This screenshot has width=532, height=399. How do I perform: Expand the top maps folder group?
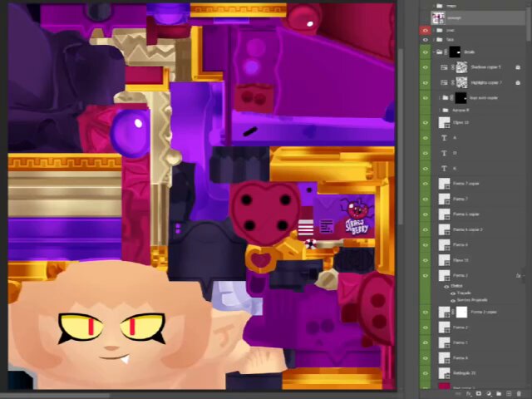point(434,6)
